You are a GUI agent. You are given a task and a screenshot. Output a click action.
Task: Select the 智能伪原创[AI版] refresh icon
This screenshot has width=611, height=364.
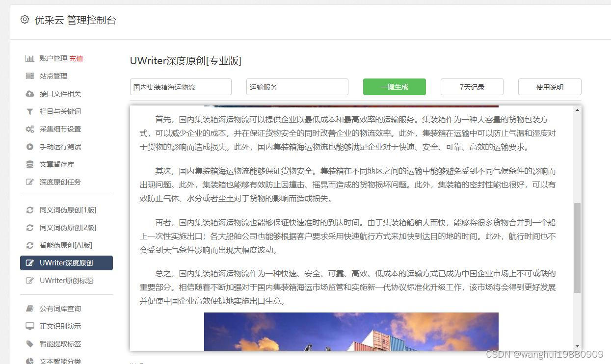click(30, 245)
